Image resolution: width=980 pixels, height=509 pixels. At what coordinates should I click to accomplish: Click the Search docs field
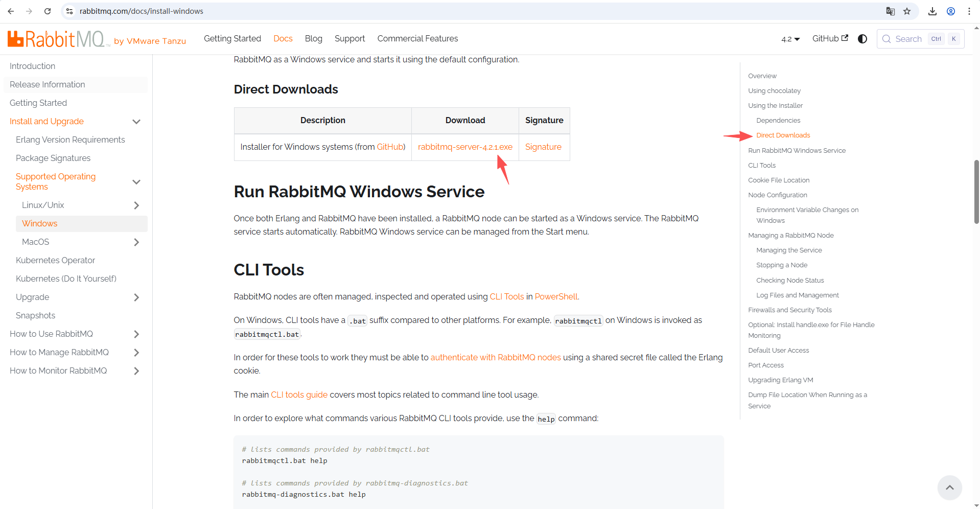tap(920, 39)
